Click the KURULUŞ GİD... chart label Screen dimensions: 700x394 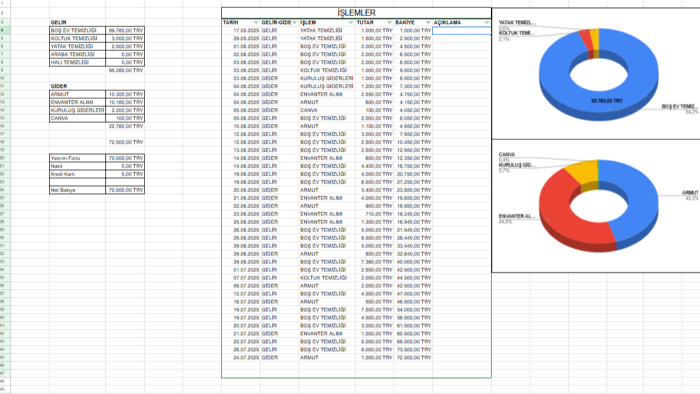[517, 165]
